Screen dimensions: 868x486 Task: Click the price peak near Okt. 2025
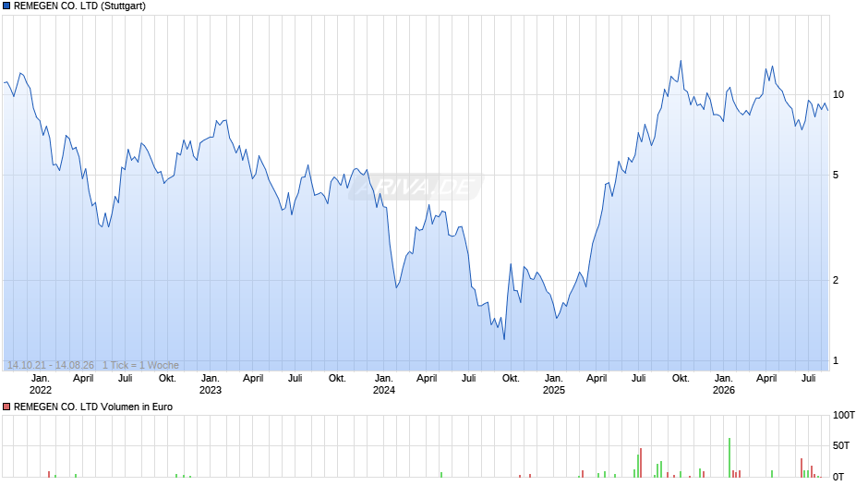coord(681,61)
